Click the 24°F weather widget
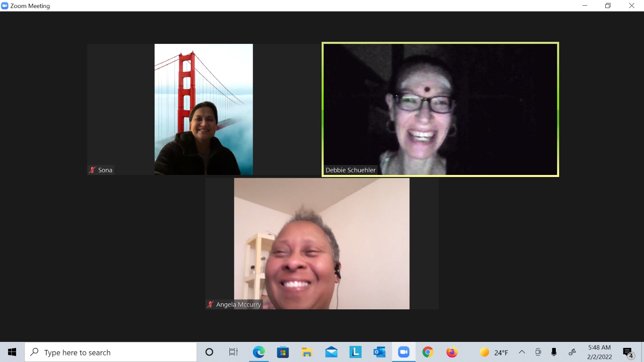This screenshot has height=362, width=644. coord(494,352)
